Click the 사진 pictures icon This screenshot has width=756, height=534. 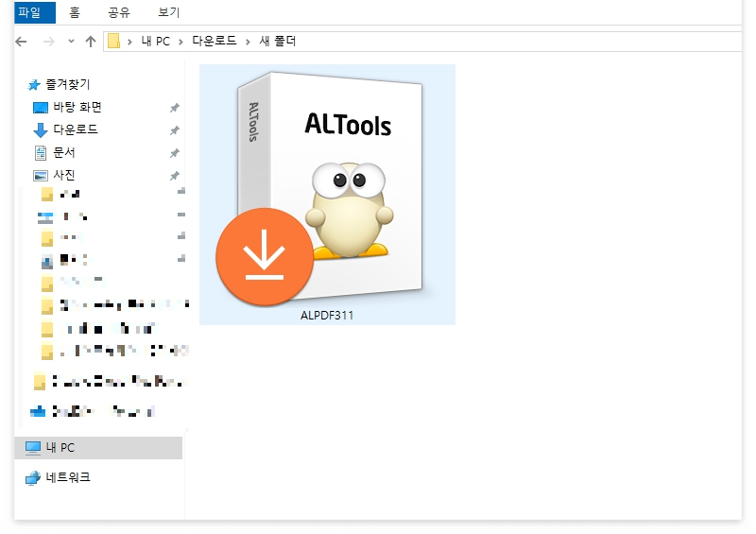[x=41, y=176]
